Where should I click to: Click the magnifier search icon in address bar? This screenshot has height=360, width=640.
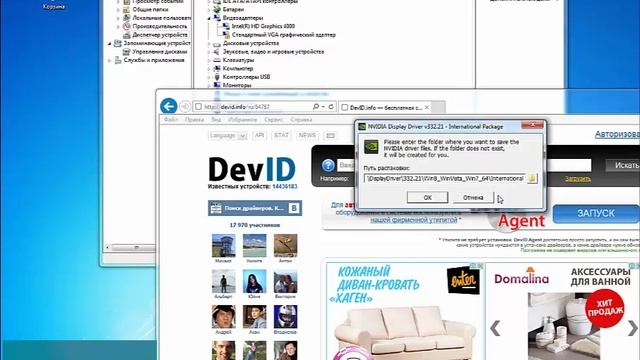click(316, 107)
